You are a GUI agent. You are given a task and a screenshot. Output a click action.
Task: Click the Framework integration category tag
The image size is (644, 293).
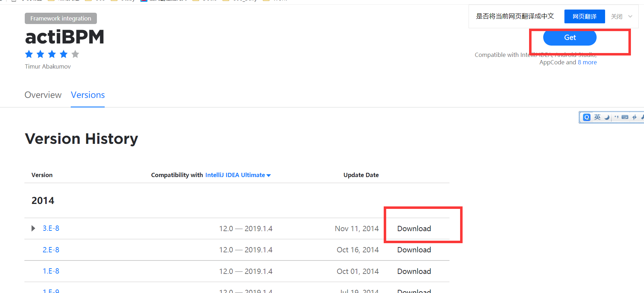61,18
